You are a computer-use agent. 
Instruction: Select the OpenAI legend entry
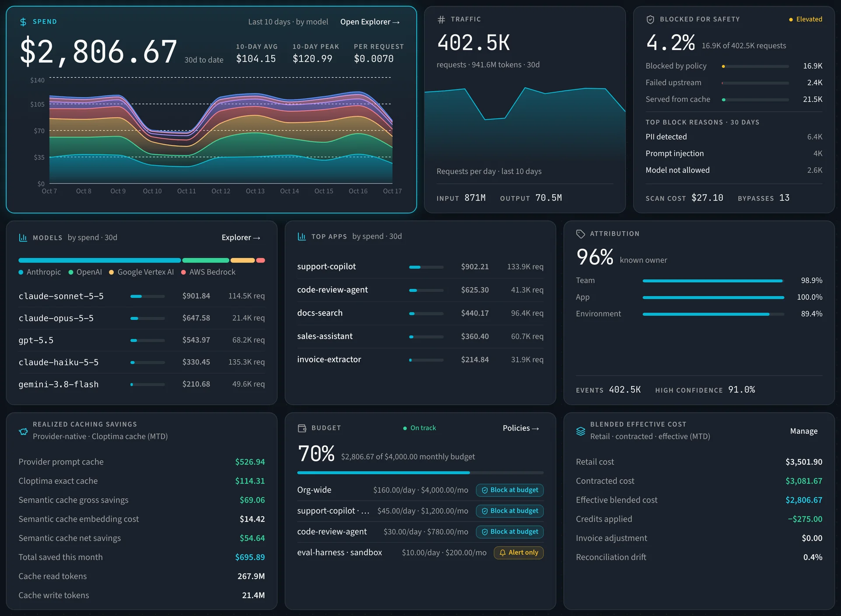coord(85,272)
